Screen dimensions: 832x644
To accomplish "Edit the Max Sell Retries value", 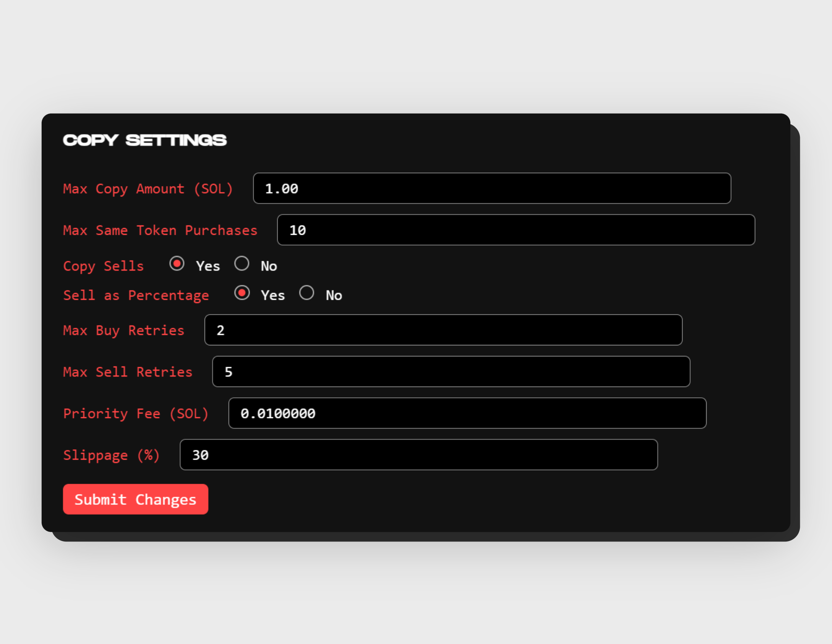I will tap(459, 372).
